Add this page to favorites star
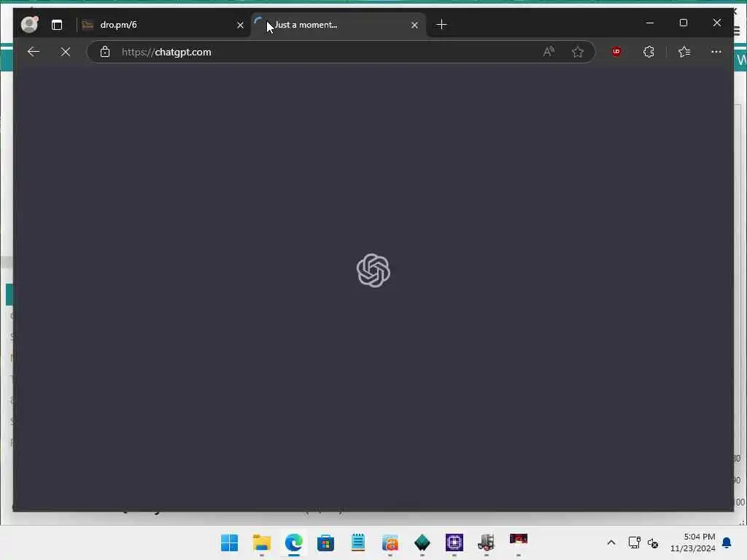The width and height of the screenshot is (747, 560). 578,52
